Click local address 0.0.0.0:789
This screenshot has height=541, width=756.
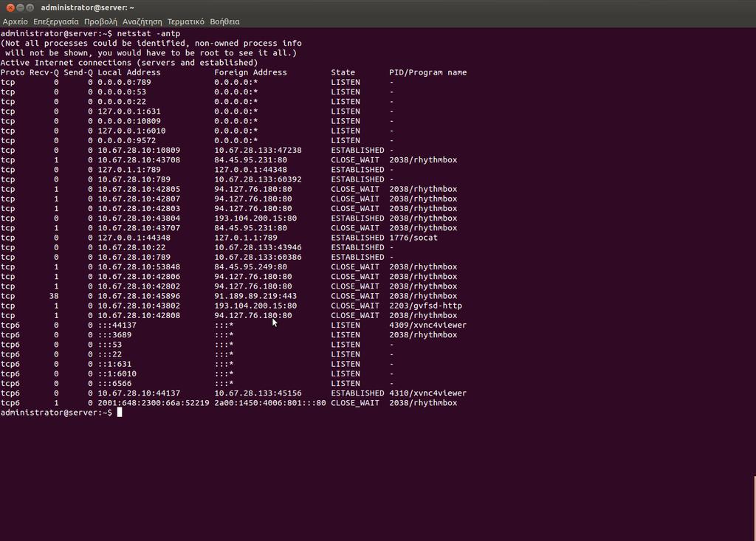124,83
